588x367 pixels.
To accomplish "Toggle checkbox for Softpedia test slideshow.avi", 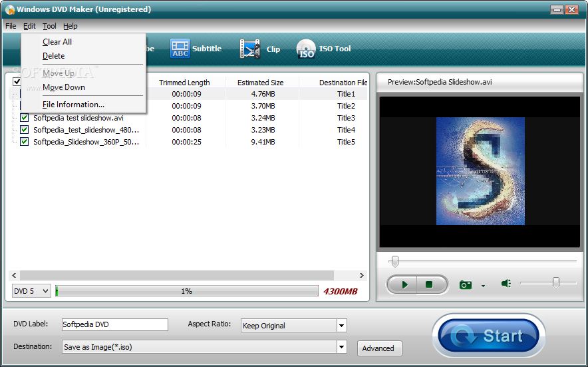I will click(x=25, y=118).
